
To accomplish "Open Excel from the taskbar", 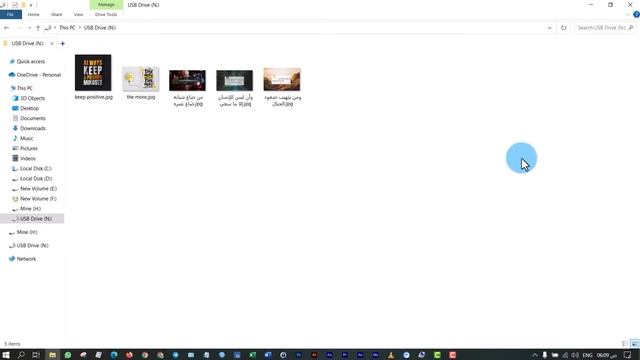I will pos(252,355).
